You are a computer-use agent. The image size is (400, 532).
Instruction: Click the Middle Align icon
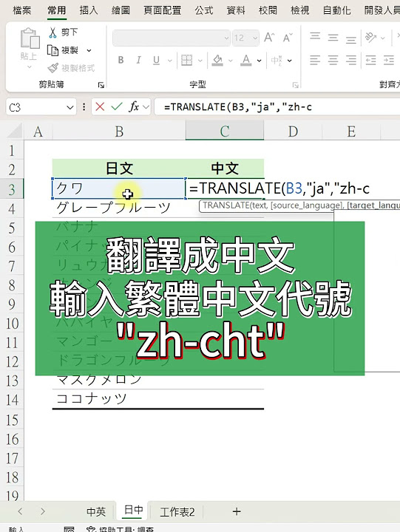point(333,38)
